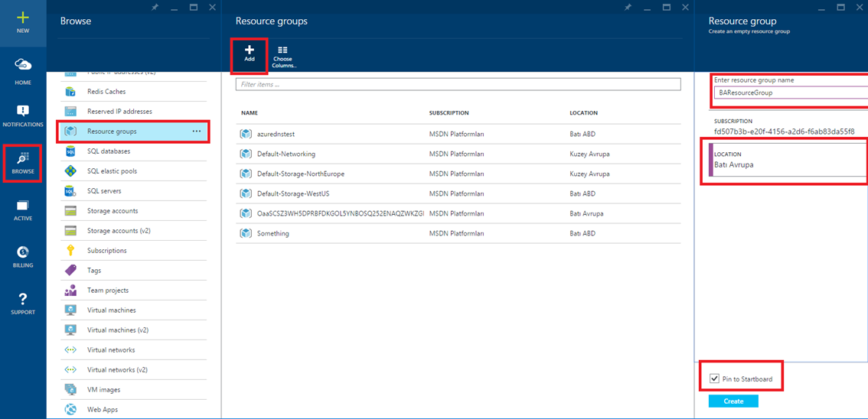868x419 pixels.
Task: Sort by the SUBSCRIPTION column header
Action: pos(449,112)
